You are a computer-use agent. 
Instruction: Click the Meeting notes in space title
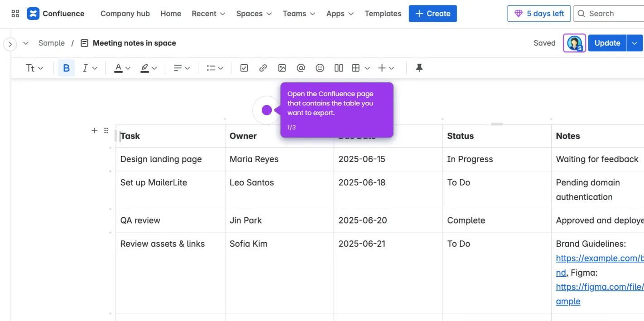[135, 43]
